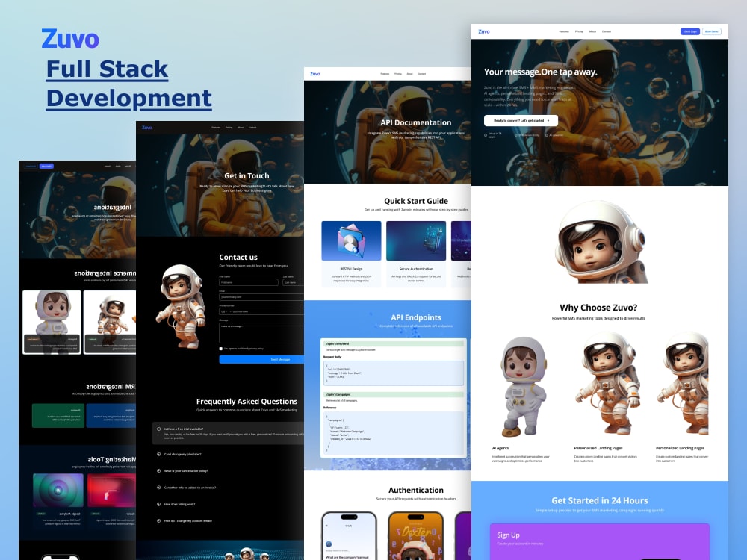Screen dimensions: 747x560
Task: Click 'API Endpoints' heading
Action: [x=416, y=317]
